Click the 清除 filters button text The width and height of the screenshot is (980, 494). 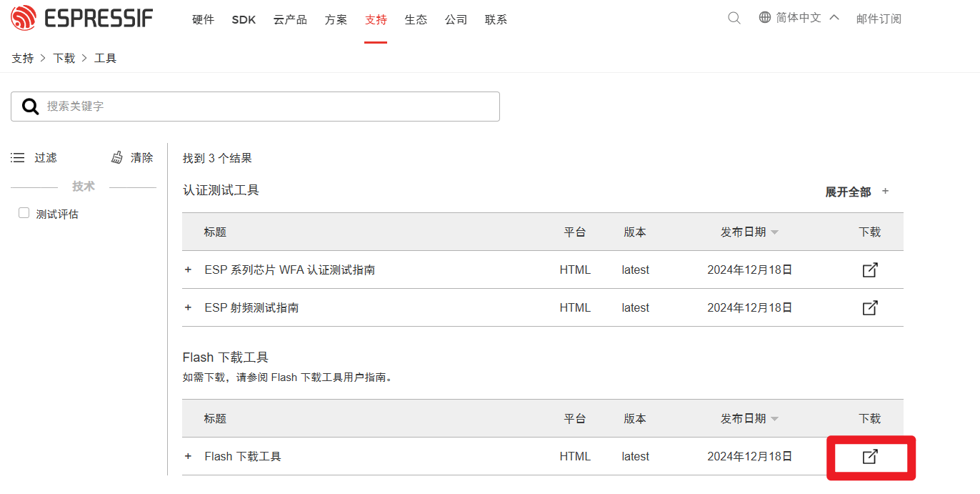coord(141,157)
